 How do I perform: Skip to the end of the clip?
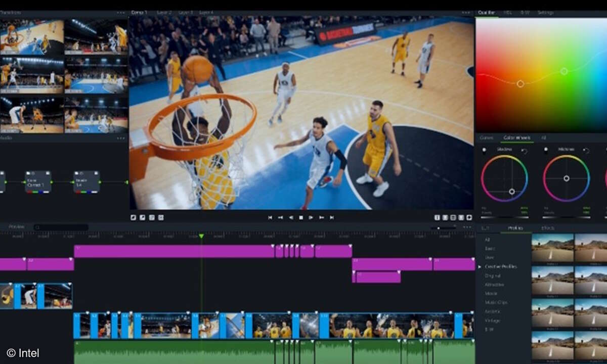332,217
